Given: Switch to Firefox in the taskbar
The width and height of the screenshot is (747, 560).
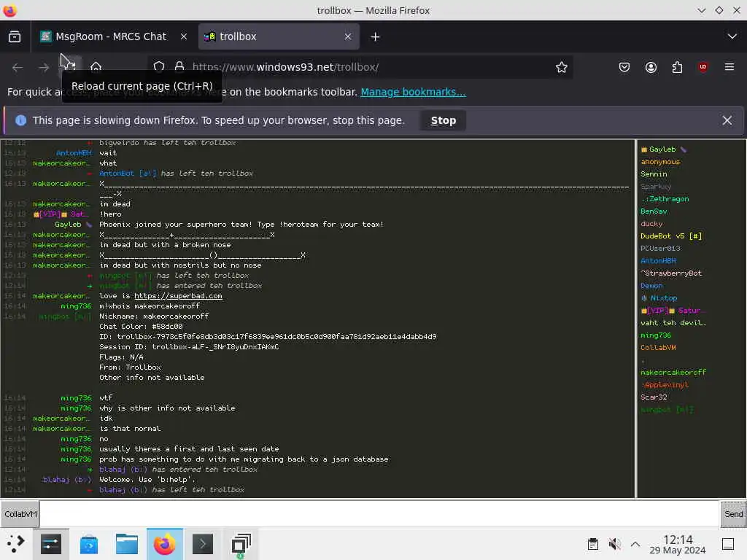Looking at the screenshot, I should point(164,544).
